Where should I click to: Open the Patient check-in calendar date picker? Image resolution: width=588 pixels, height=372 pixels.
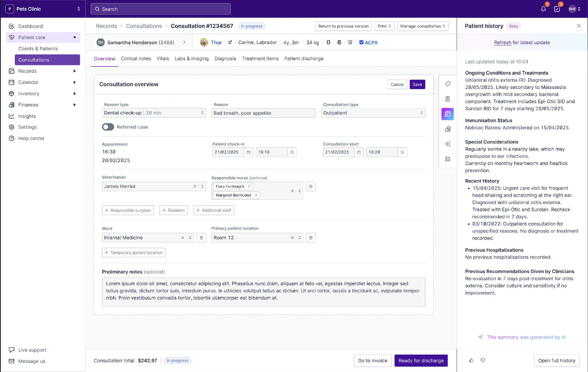(x=248, y=152)
